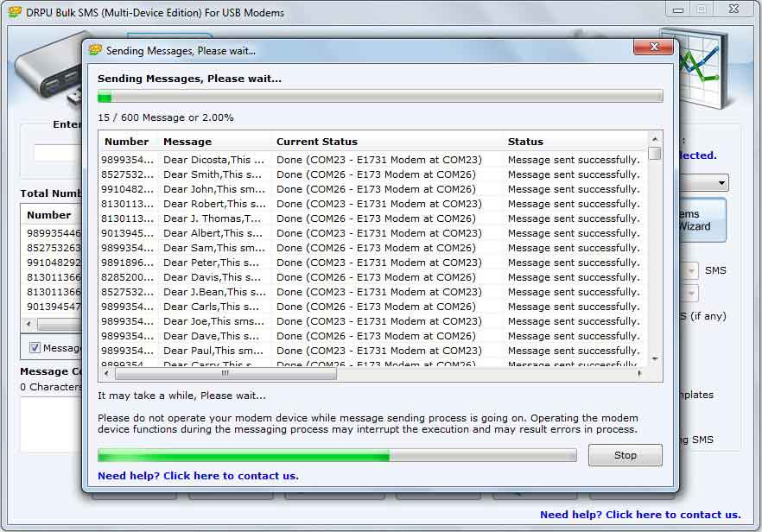Click the message table vertical scrollbar thumb
The width and height of the screenshot is (762, 532).
pyautogui.click(x=655, y=154)
